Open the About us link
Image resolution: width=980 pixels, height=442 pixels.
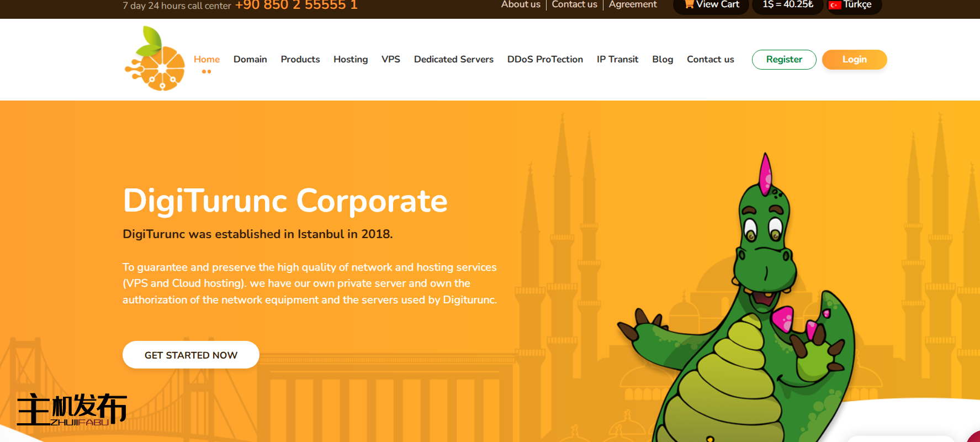coord(521,4)
